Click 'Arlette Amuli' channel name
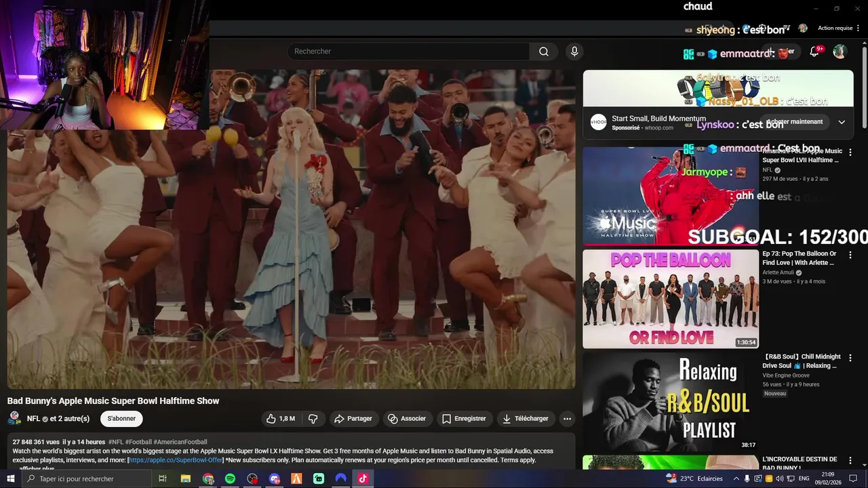Viewport: 868px width, 488px height. tap(780, 272)
